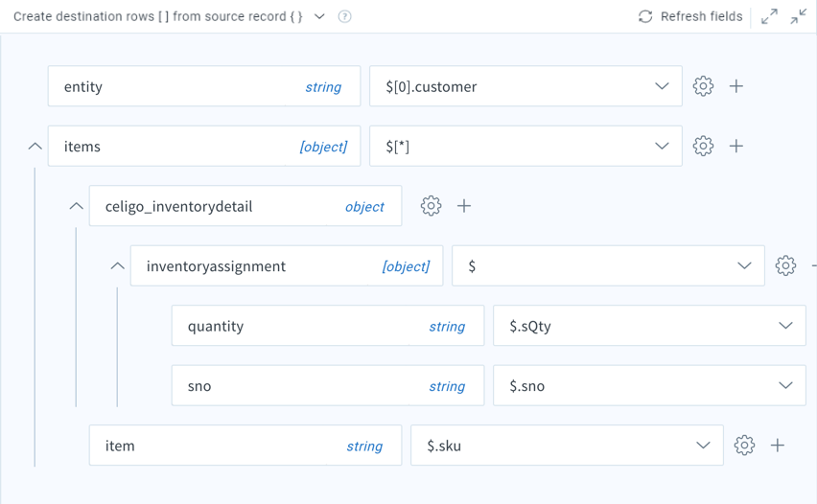Click the celigo_inventorydetail destination field

pos(245,206)
